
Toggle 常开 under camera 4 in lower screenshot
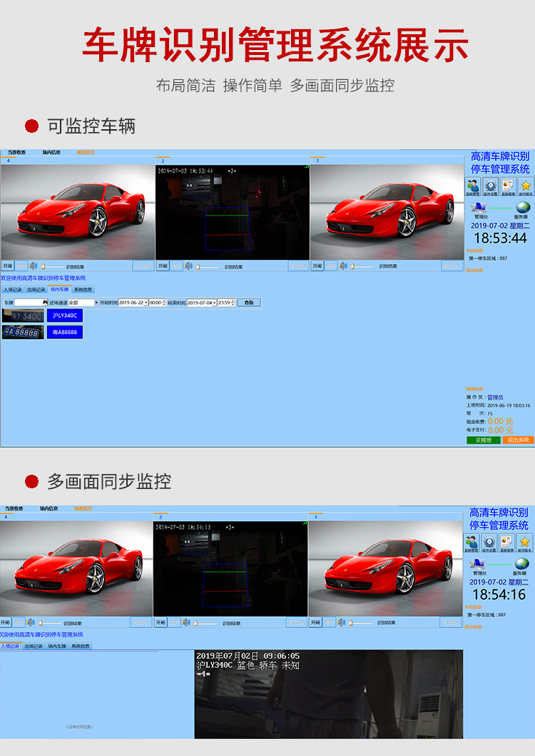click(x=19, y=623)
